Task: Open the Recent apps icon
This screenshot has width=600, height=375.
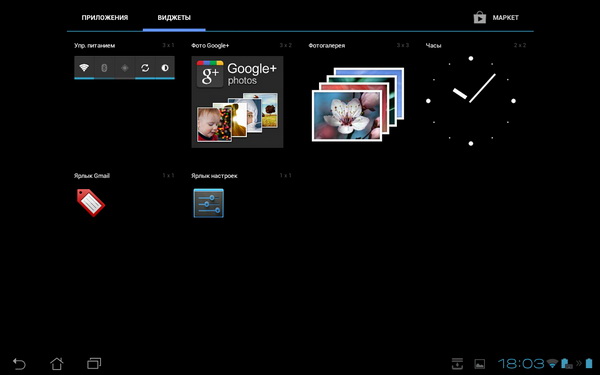Action: tap(94, 363)
